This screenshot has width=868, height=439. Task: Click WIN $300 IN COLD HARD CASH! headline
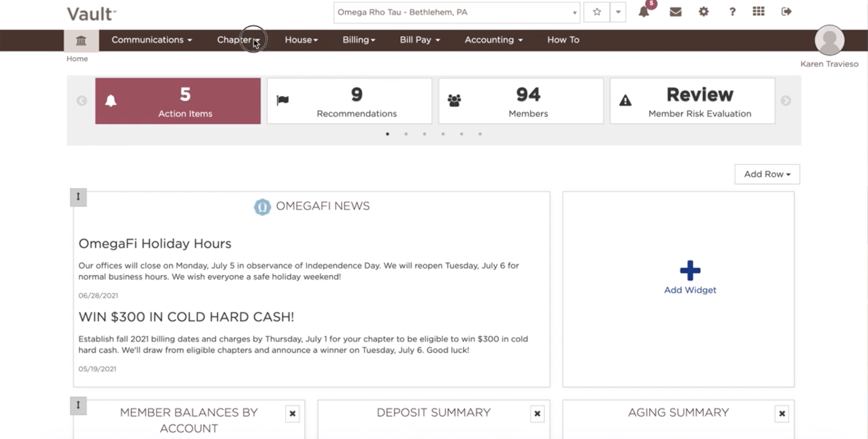tap(186, 317)
